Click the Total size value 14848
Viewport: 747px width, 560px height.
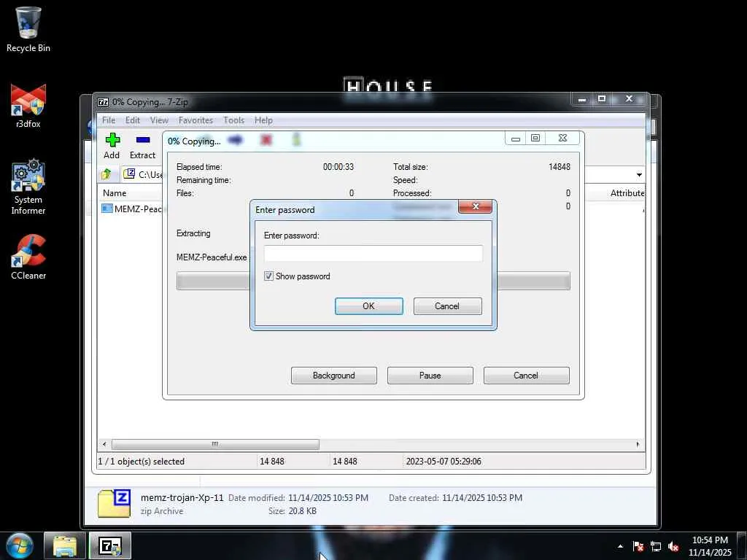tap(560, 167)
